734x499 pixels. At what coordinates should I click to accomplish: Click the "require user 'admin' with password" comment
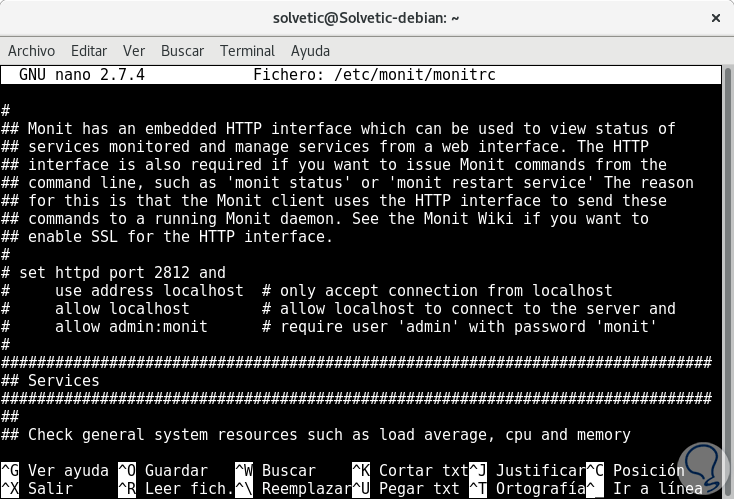[x=460, y=326]
